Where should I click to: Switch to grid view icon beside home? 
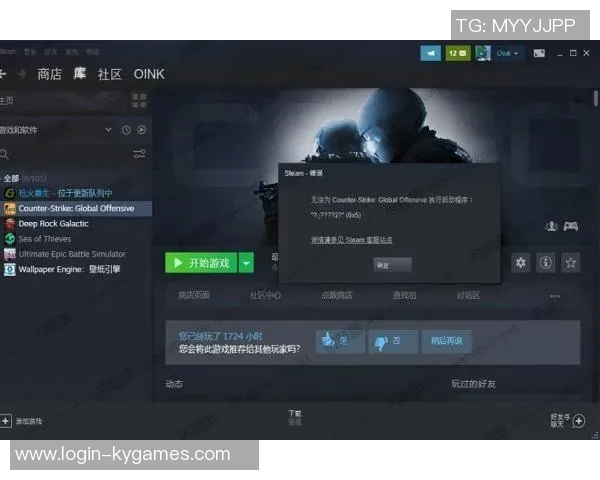point(139,100)
